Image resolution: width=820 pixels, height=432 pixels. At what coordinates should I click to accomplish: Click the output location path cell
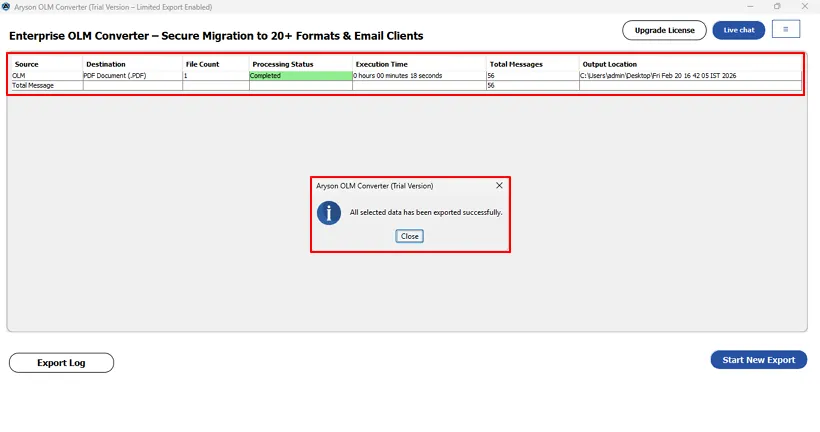[x=690, y=76]
